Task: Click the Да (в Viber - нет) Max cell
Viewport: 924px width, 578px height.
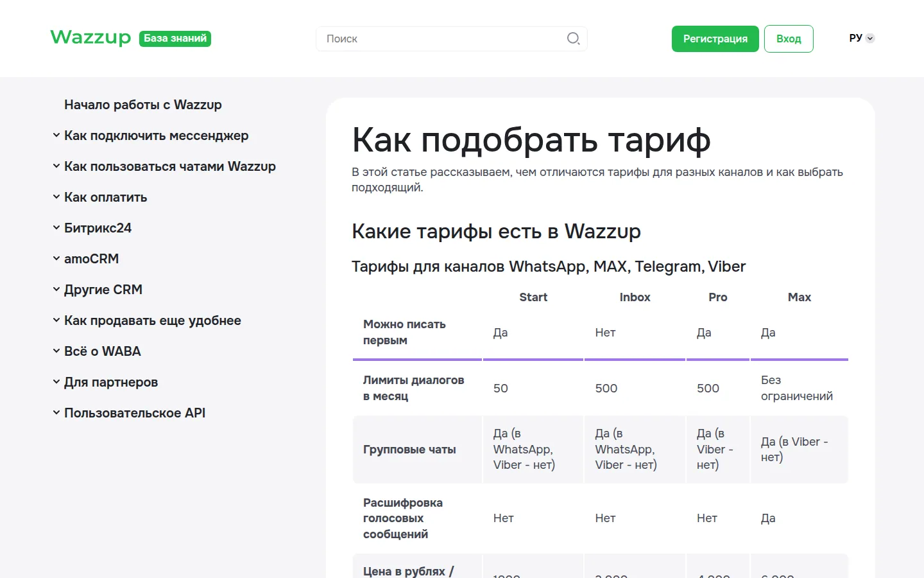Action: pos(794,450)
